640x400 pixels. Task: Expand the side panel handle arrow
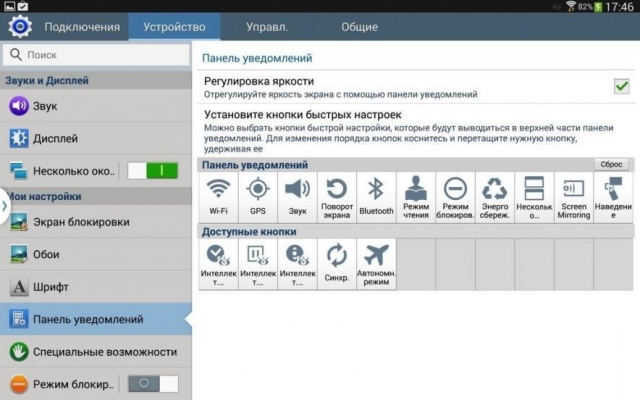pyautogui.click(x=5, y=205)
